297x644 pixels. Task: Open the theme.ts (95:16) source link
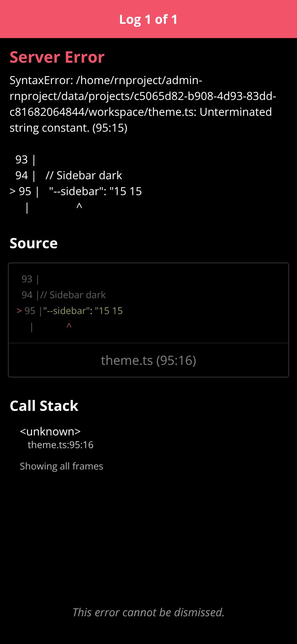148,360
